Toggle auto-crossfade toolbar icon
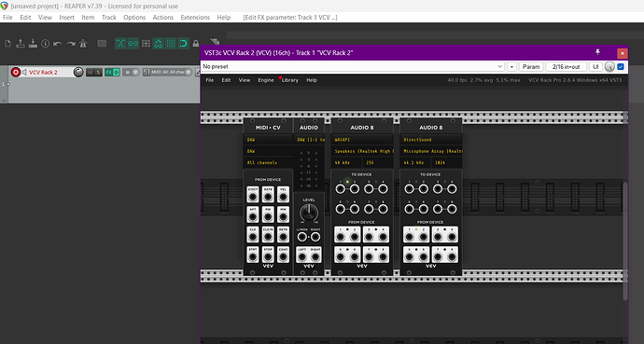This screenshot has height=344, width=644. click(x=120, y=44)
